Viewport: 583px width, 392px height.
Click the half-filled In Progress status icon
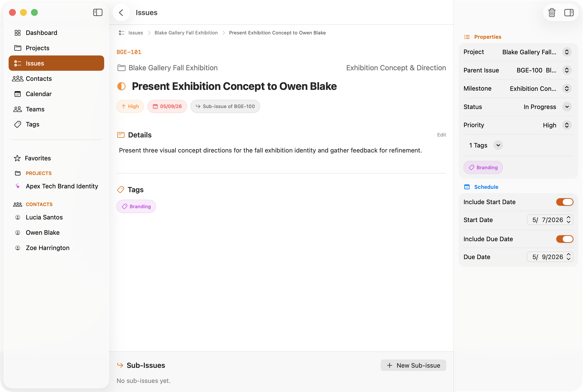tap(121, 86)
